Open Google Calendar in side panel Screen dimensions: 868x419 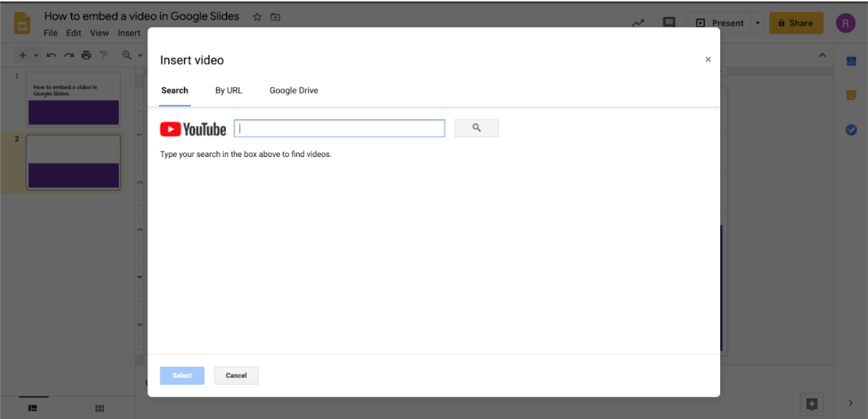click(x=851, y=62)
